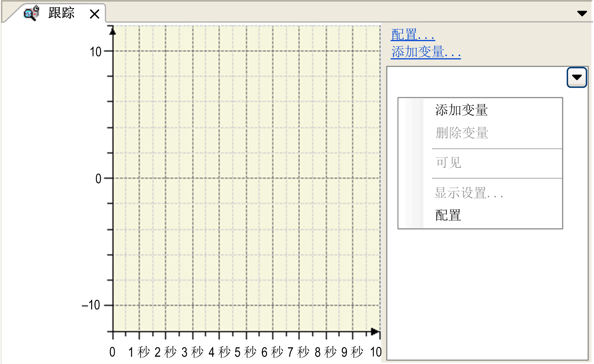Choose 添加变量 from context menu
The image size is (594, 364).
pos(461,110)
